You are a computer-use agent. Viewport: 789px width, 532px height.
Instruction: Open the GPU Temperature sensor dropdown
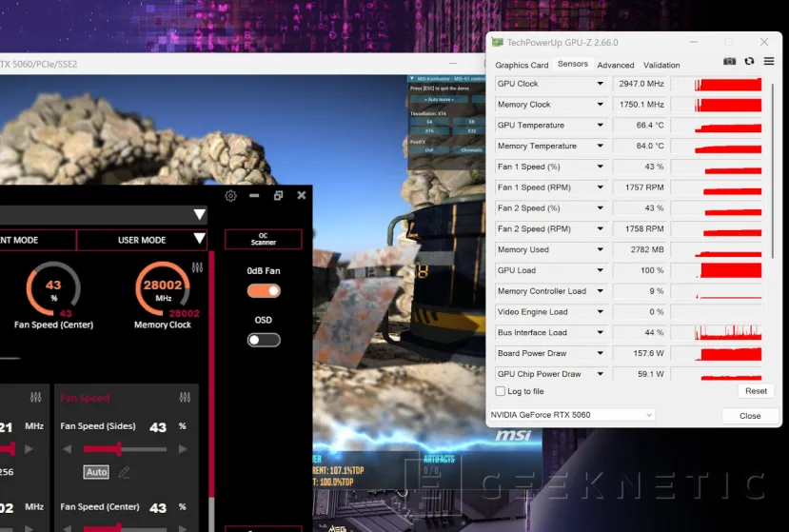coord(600,125)
